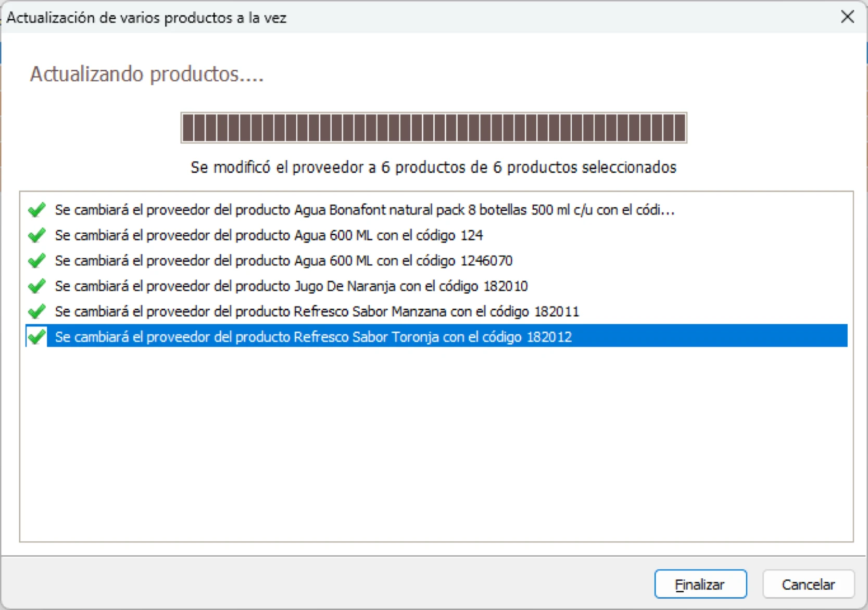Select the Agua 600 ML código 1246070 entry
This screenshot has width=868, height=610.
(283, 260)
